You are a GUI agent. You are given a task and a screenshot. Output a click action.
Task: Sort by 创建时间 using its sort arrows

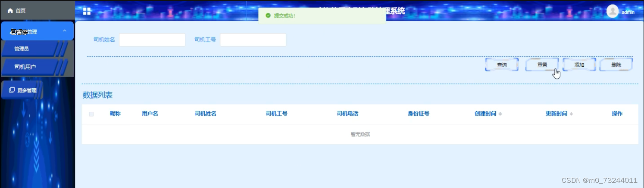coord(500,114)
